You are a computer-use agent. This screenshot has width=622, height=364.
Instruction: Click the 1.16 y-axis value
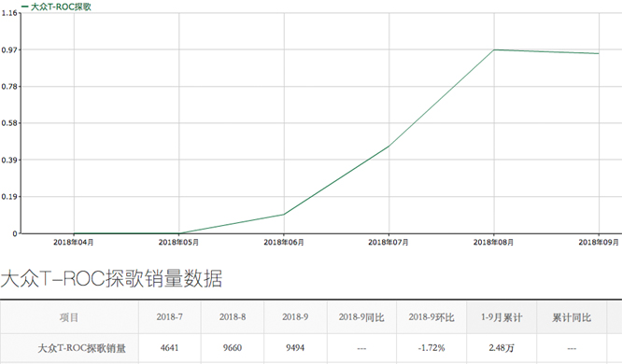pos(9,13)
